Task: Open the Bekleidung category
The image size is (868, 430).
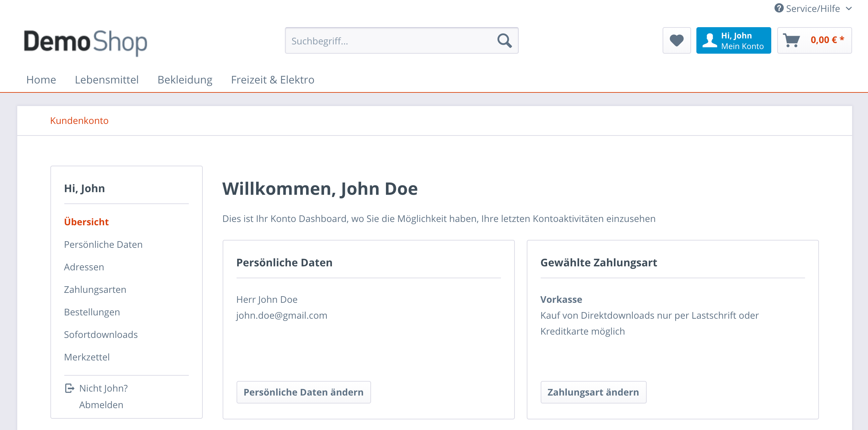Action: (185, 80)
